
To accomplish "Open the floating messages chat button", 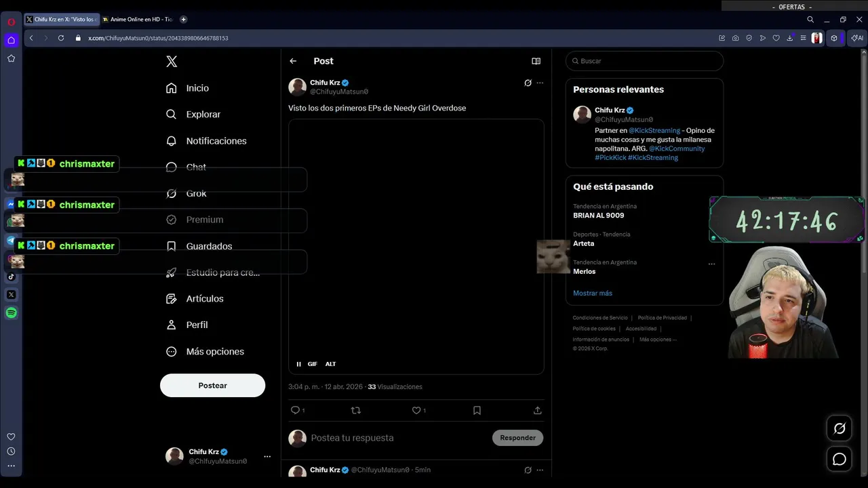I will coord(840,460).
